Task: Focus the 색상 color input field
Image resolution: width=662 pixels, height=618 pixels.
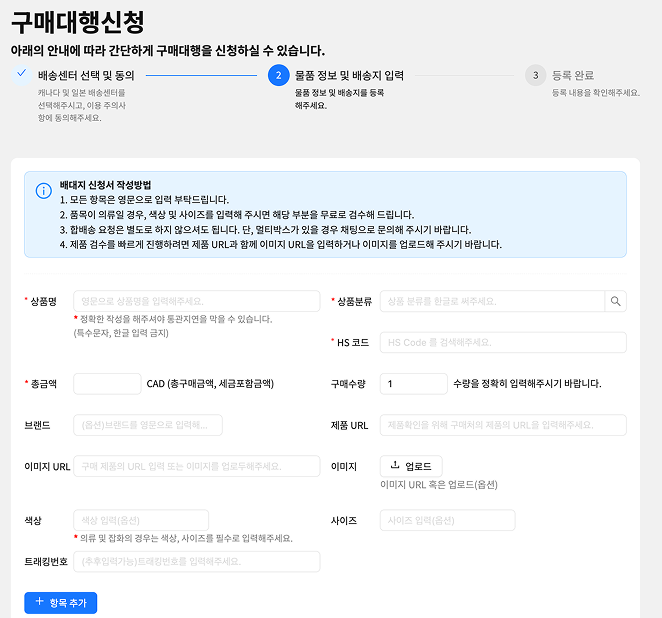Action: click(x=141, y=520)
